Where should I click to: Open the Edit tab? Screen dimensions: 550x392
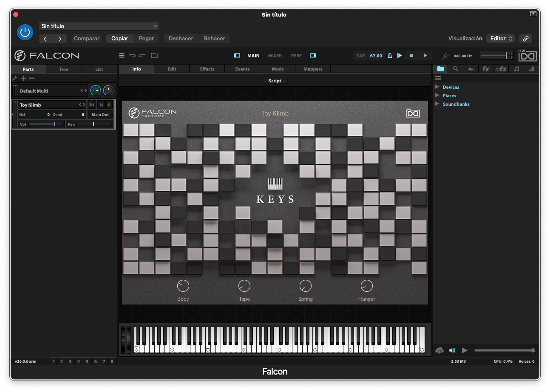tap(172, 69)
